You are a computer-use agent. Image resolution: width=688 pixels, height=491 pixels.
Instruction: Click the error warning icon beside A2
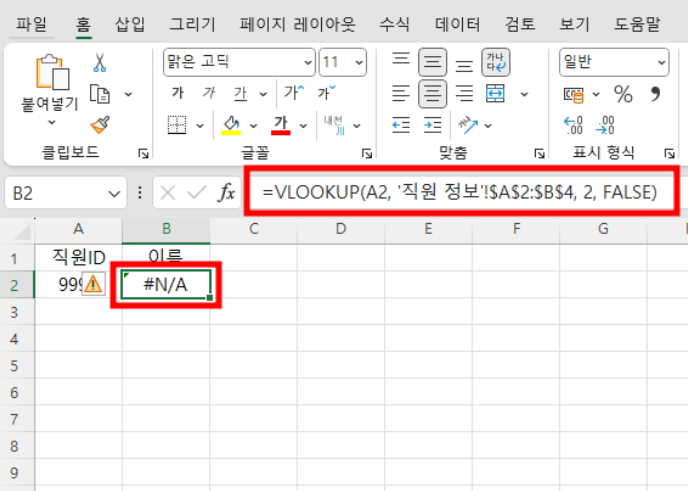point(93,284)
